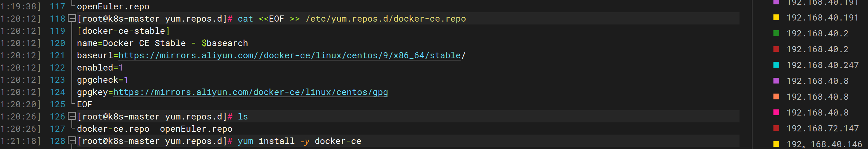The height and width of the screenshot is (149, 868).
Task: Click the yellow square beside 192.168.40.191
Action: click(x=776, y=17)
